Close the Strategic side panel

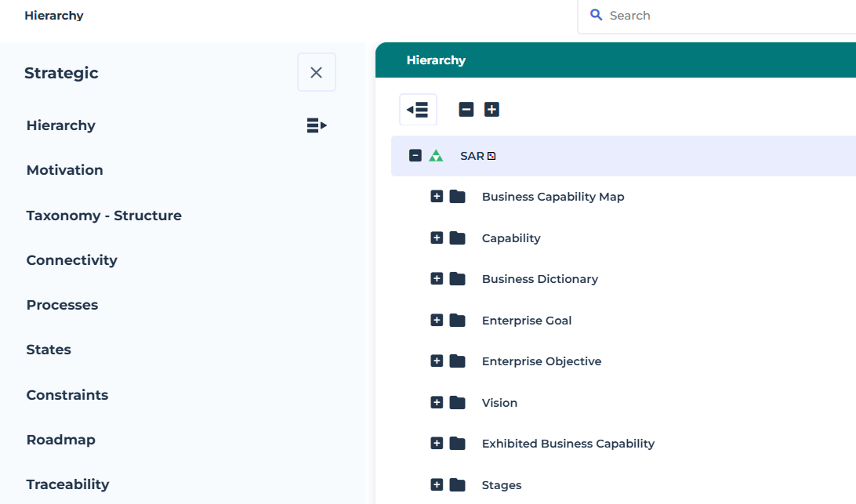point(316,72)
